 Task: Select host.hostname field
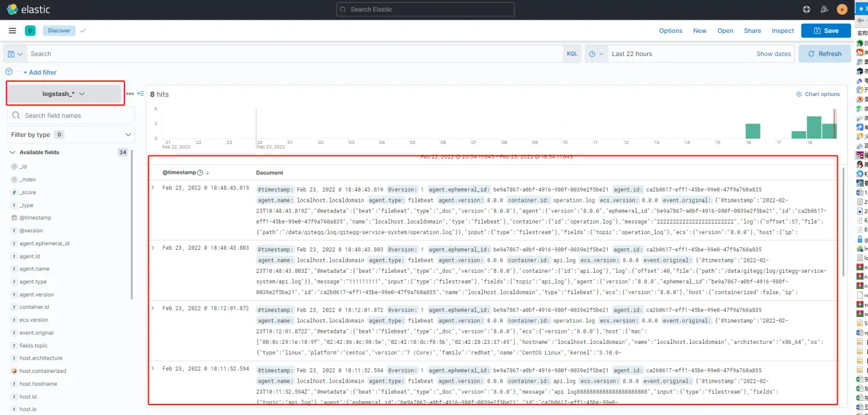click(38, 384)
